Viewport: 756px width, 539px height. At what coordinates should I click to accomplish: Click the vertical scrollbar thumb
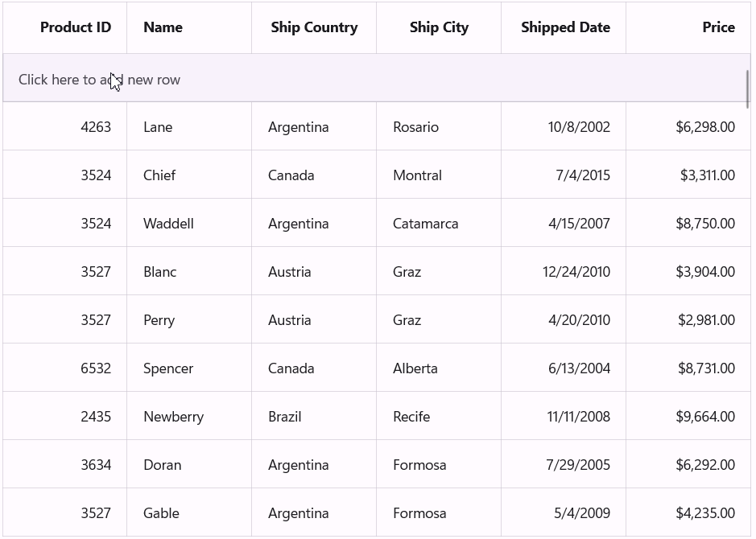pyautogui.click(x=748, y=88)
